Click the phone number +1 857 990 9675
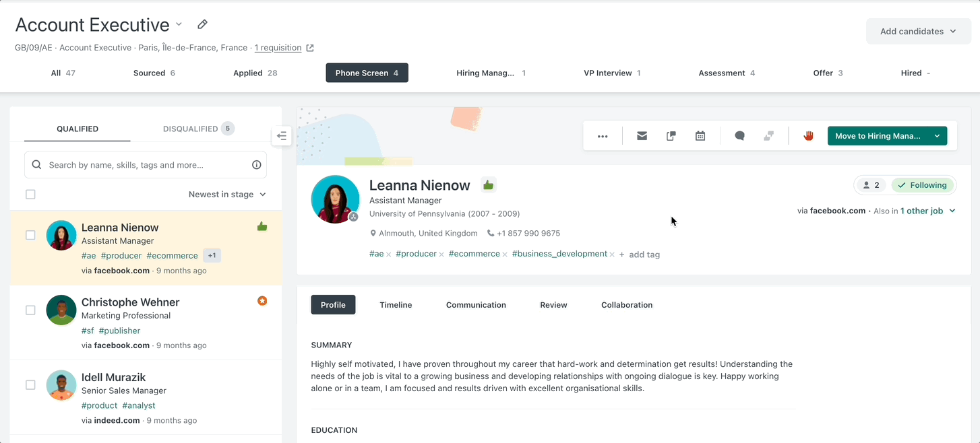Image resolution: width=980 pixels, height=443 pixels. [528, 234]
